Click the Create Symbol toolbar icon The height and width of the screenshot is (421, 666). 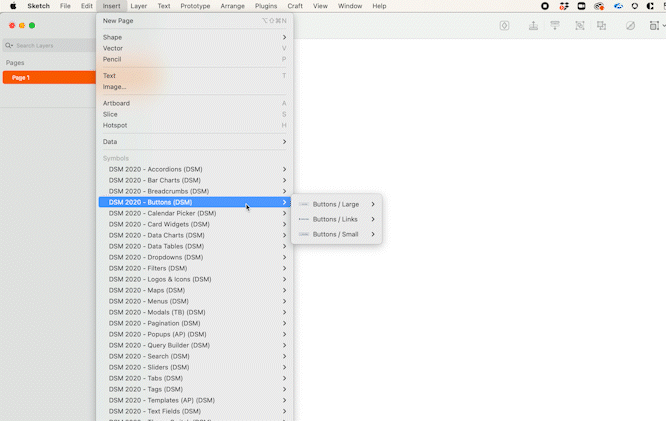click(x=504, y=25)
